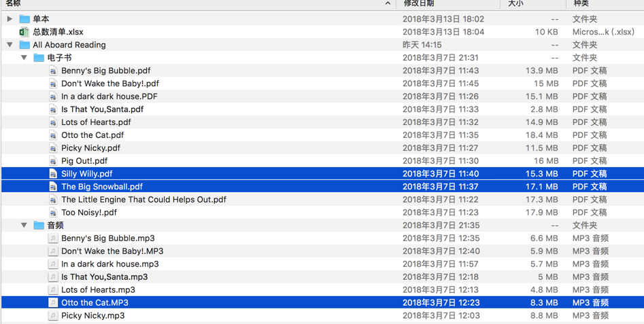Click the audio icon for Picky Nicky.mp3
The image size is (644, 324).
(x=53, y=316)
